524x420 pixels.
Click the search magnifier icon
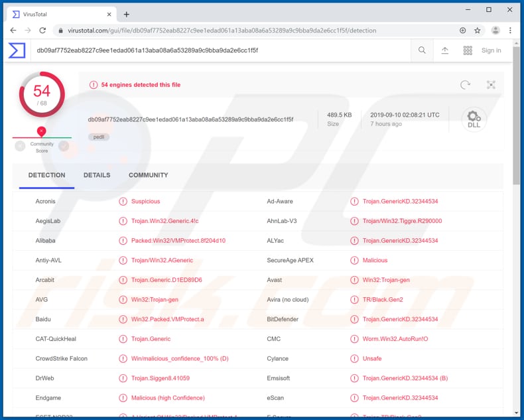click(422, 50)
